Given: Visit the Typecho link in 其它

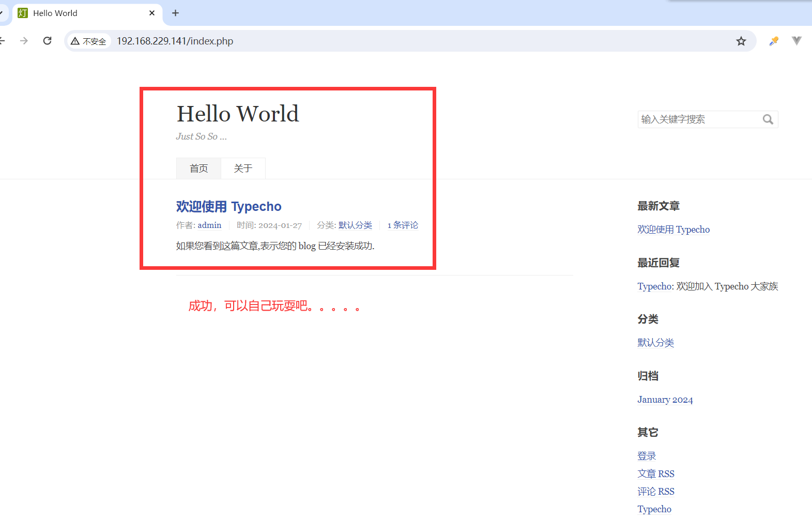Looking at the screenshot, I should 654,509.
